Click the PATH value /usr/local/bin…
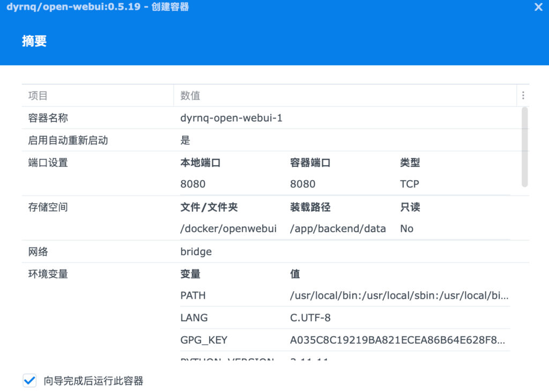This screenshot has height=392, width=549. pos(399,295)
